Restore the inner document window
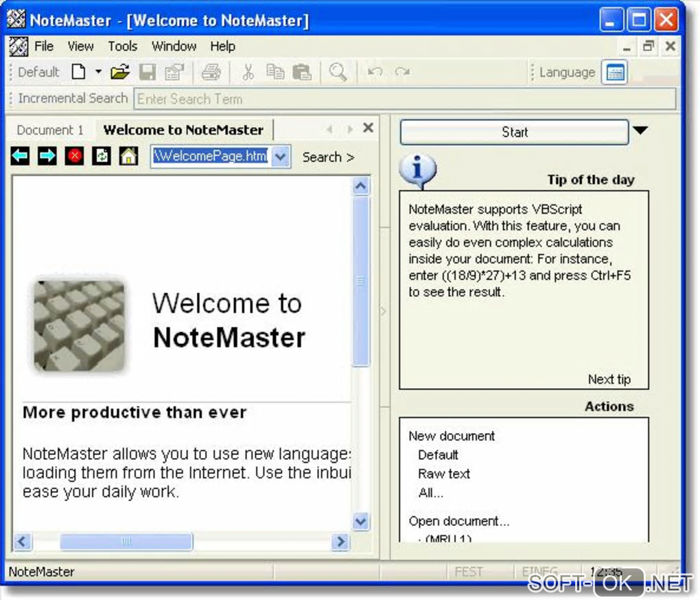 649,46
